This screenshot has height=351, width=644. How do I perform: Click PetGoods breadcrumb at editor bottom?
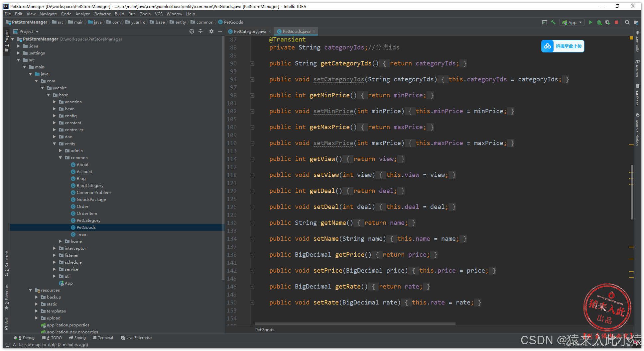[x=265, y=330]
